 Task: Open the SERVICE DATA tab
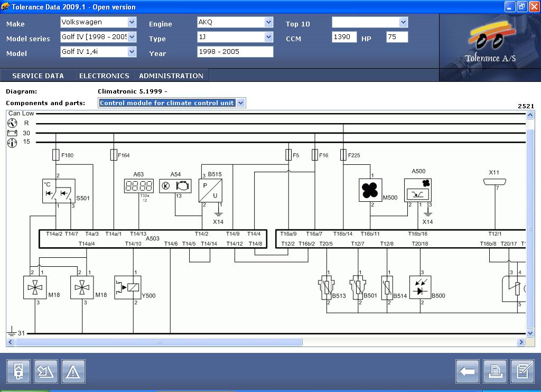[38, 76]
